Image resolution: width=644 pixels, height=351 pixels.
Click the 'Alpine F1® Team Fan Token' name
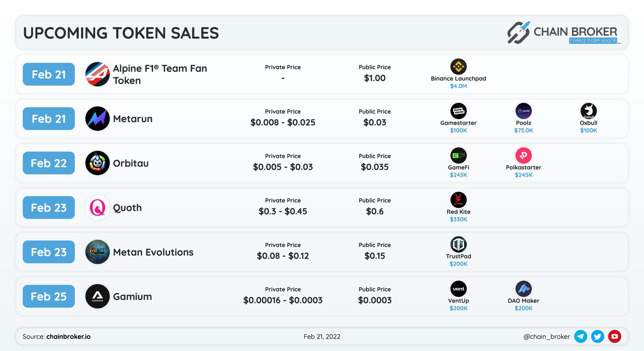[x=160, y=74]
